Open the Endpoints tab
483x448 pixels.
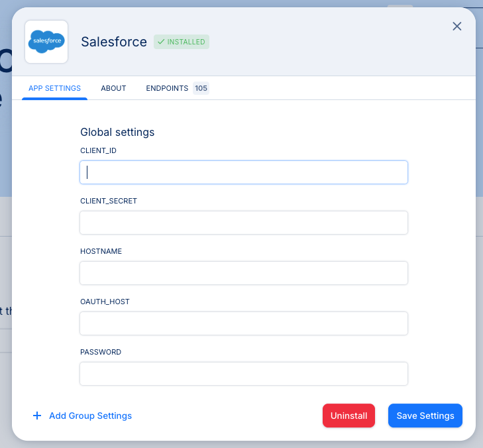(167, 88)
